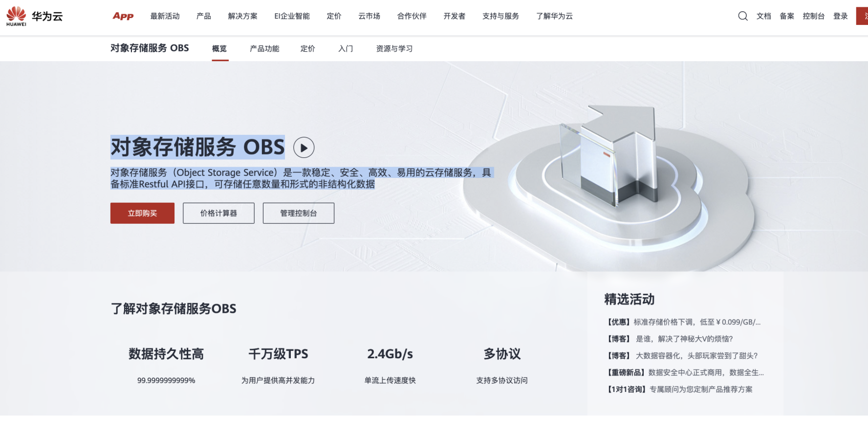Switch to the 资源与学习 tab
Screen dimensions: 868x433
click(394, 48)
